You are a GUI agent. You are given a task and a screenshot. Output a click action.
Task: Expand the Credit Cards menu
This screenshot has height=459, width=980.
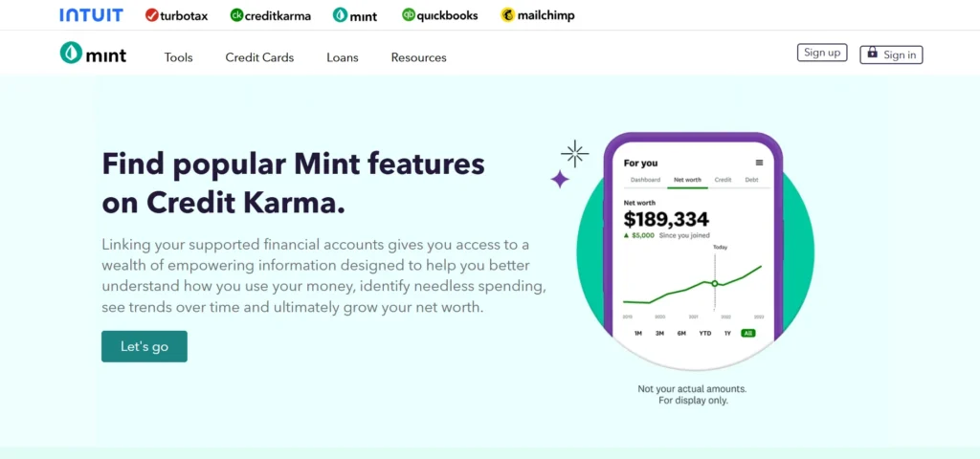259,57
